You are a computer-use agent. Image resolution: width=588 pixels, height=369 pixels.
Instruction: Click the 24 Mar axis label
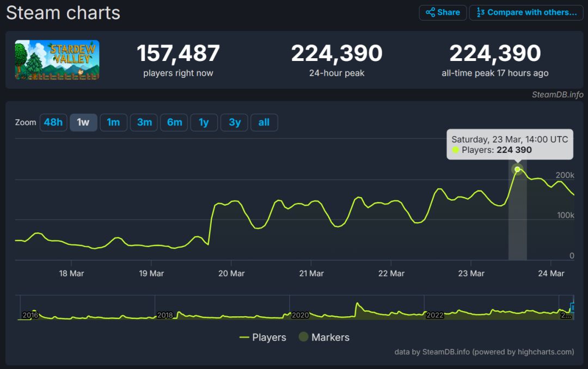pyautogui.click(x=551, y=273)
